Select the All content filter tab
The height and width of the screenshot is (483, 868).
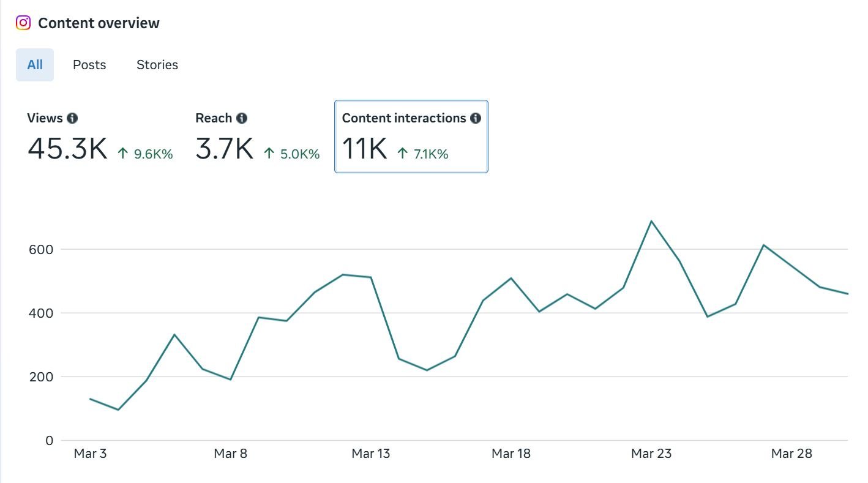[x=34, y=64]
